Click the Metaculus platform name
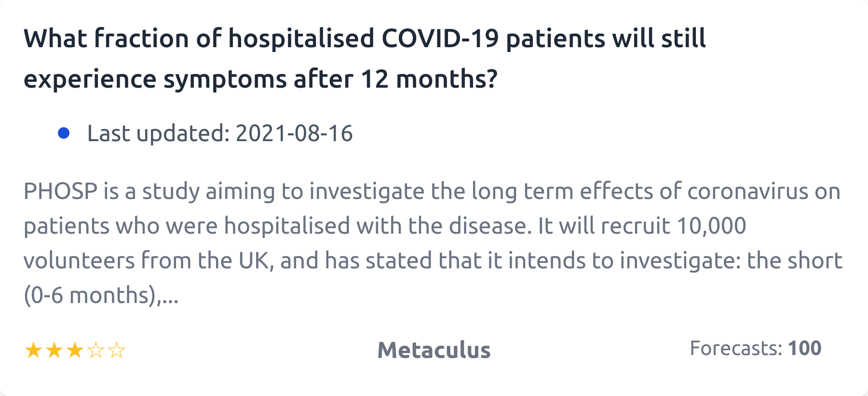Viewport: 868px width, 396px height. pyautogui.click(x=434, y=350)
